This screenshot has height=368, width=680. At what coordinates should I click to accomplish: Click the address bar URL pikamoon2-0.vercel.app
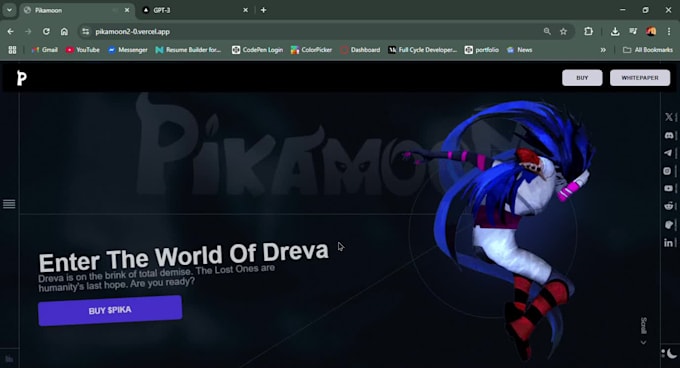point(133,32)
